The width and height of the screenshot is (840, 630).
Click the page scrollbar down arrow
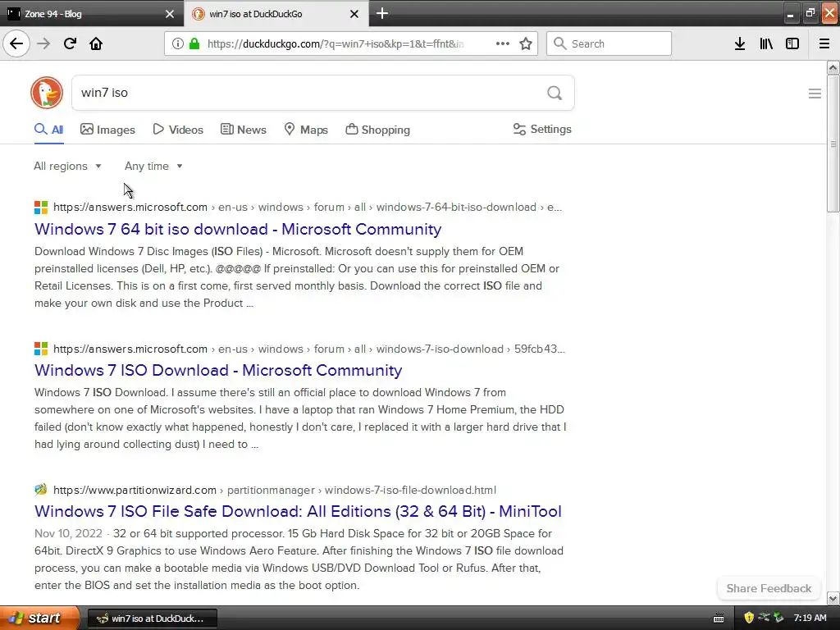833,598
